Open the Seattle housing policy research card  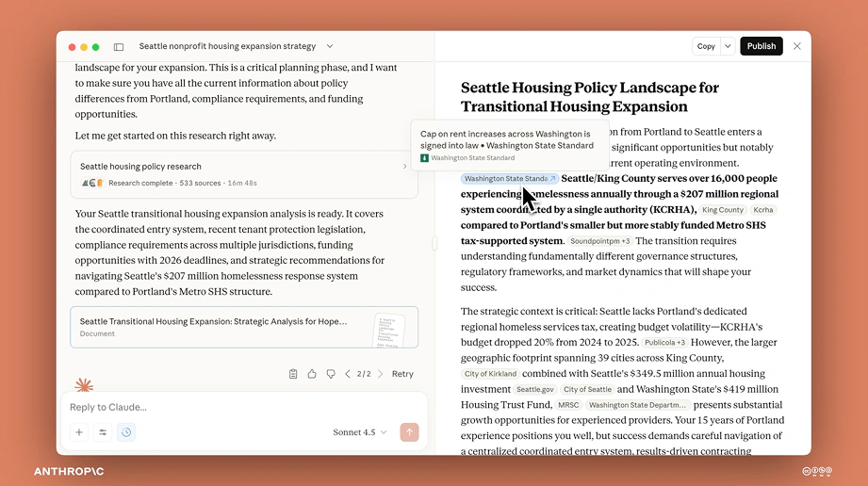(x=244, y=174)
